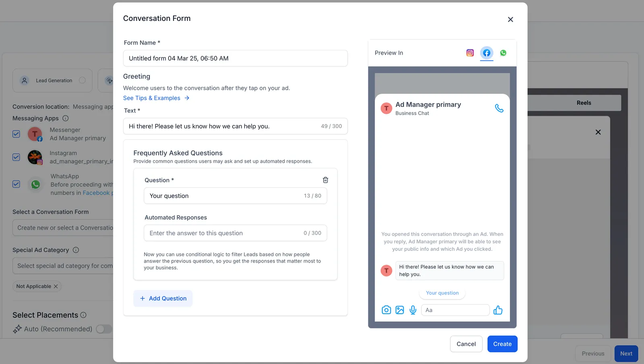644x364 pixels.
Task: Enable the Auto (Recommended) placements toggle
Action: (x=104, y=329)
